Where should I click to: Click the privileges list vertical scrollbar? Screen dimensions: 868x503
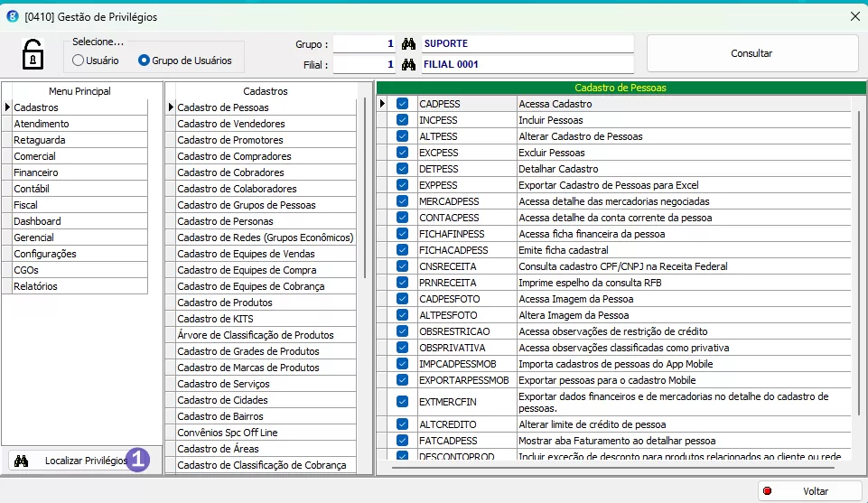[856, 271]
